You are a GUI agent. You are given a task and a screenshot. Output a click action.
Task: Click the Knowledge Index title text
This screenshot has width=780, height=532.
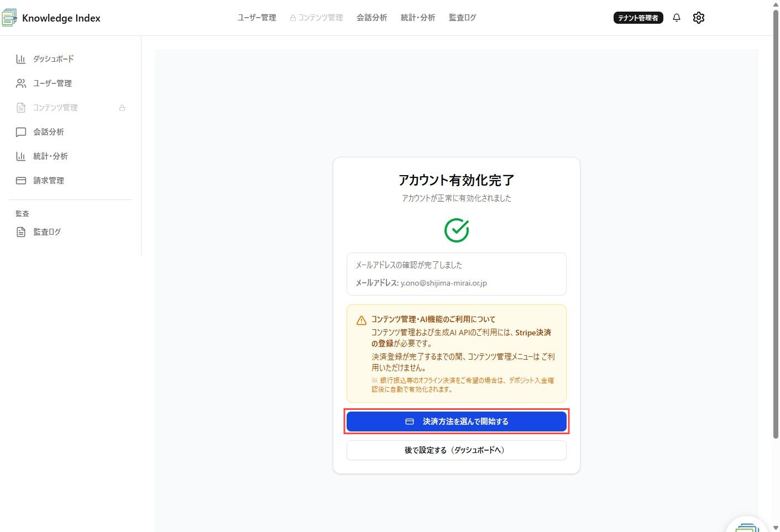click(x=61, y=18)
